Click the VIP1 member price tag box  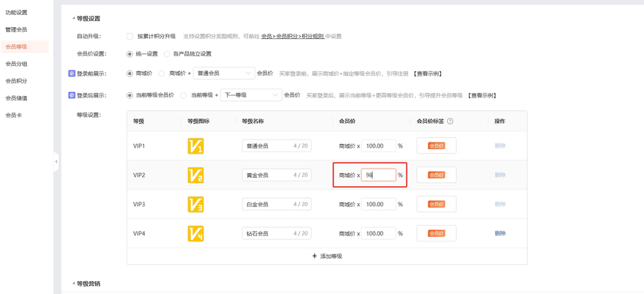click(x=437, y=146)
